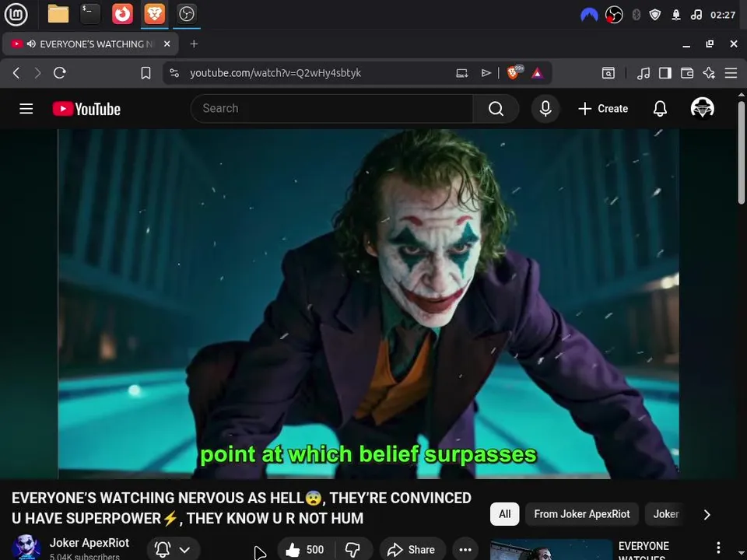Open the clock showing 02:27
Screen dimensions: 747x560
[x=723, y=15]
